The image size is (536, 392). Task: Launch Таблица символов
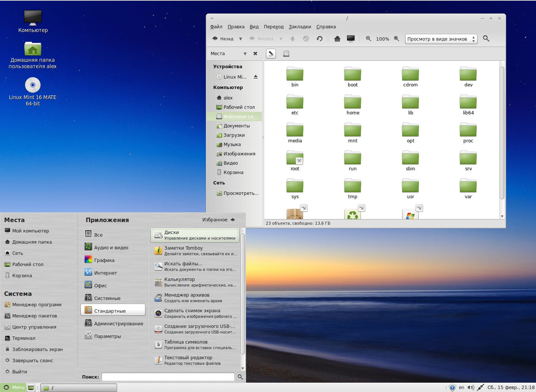[x=195, y=345]
